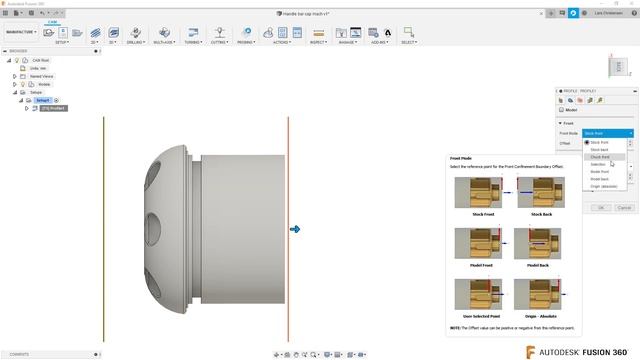Select Stock front radio option in list
Viewport: 640px width, 360px height.
(x=587, y=142)
